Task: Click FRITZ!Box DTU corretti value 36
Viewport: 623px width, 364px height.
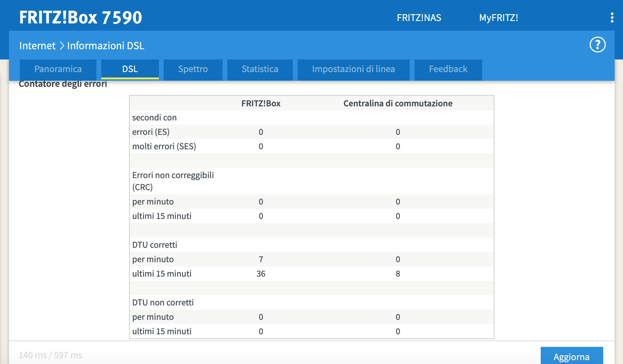Action: coord(261,274)
